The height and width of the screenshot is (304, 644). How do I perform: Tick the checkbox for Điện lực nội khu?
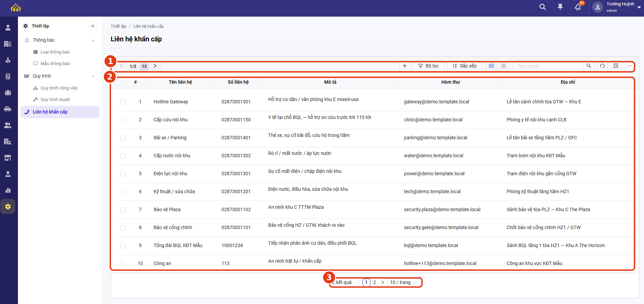(x=123, y=174)
